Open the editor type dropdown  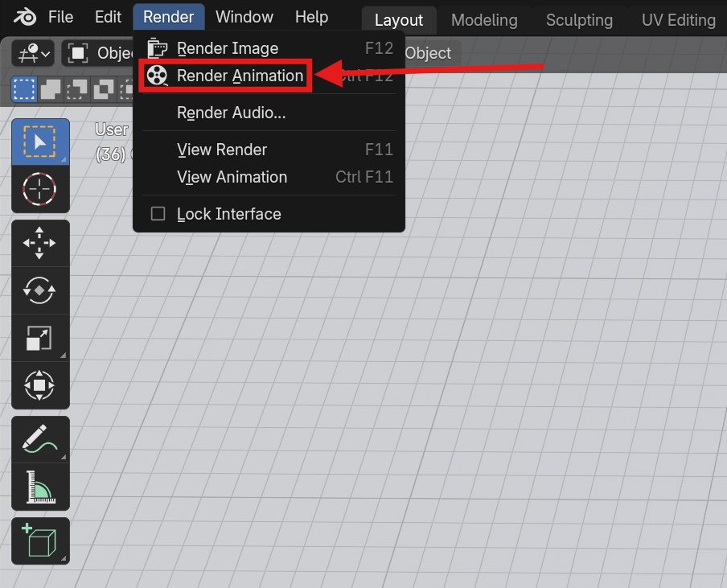[34, 53]
